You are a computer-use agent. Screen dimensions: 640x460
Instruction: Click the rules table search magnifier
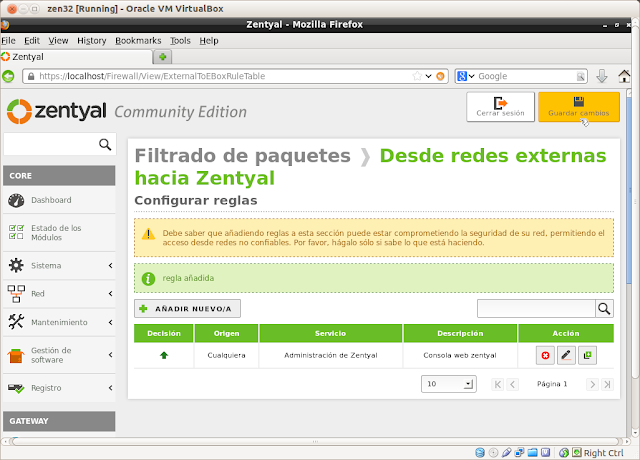(604, 309)
